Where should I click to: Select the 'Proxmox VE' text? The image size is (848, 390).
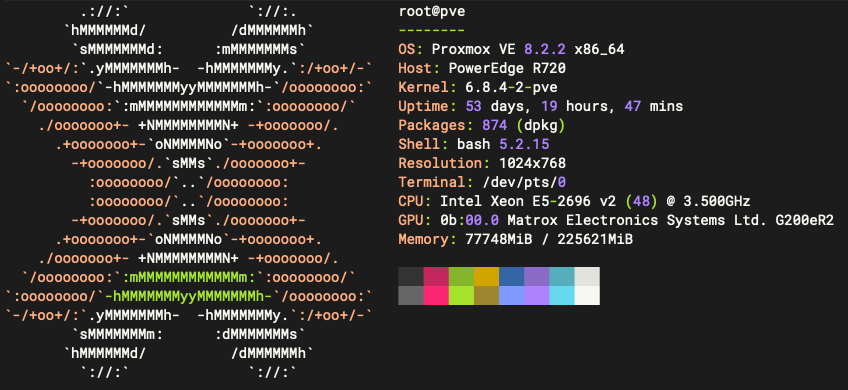[x=473, y=49]
